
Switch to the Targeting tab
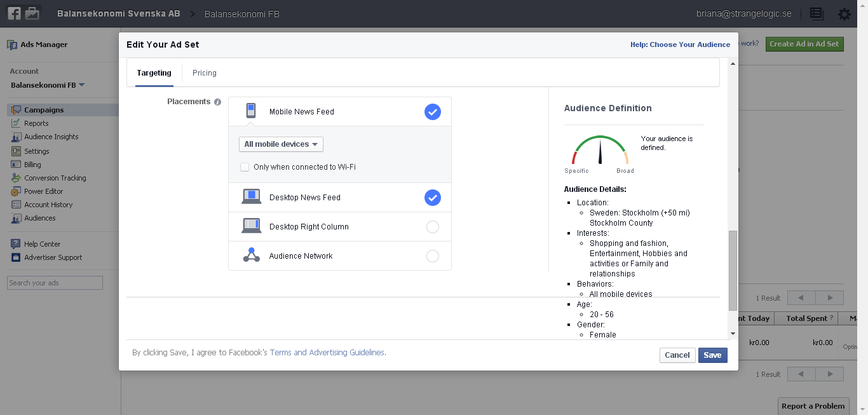coord(154,73)
